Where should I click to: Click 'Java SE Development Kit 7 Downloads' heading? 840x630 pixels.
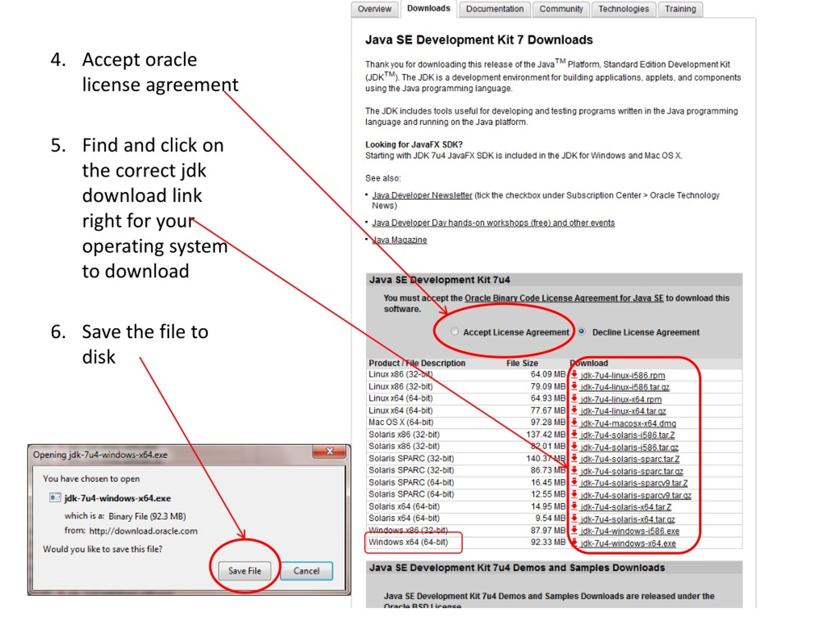tap(479, 40)
